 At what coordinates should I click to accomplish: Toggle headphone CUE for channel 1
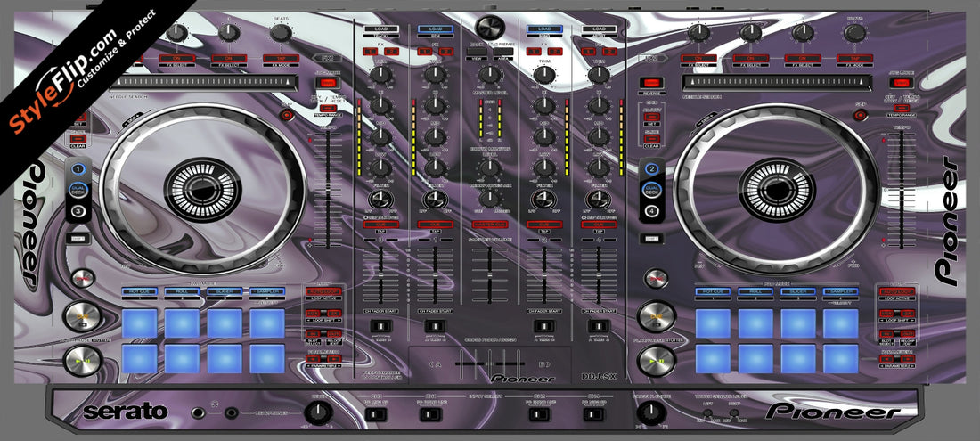point(435,225)
